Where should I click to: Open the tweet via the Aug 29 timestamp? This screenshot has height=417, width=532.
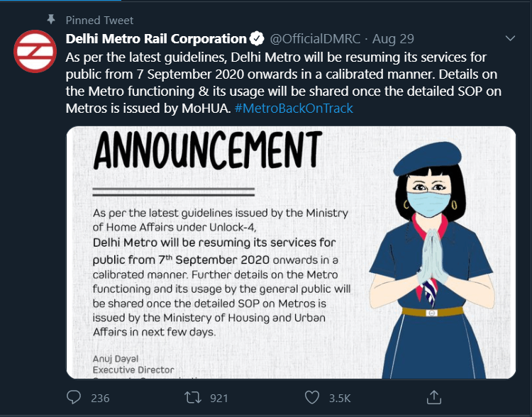tap(393, 38)
